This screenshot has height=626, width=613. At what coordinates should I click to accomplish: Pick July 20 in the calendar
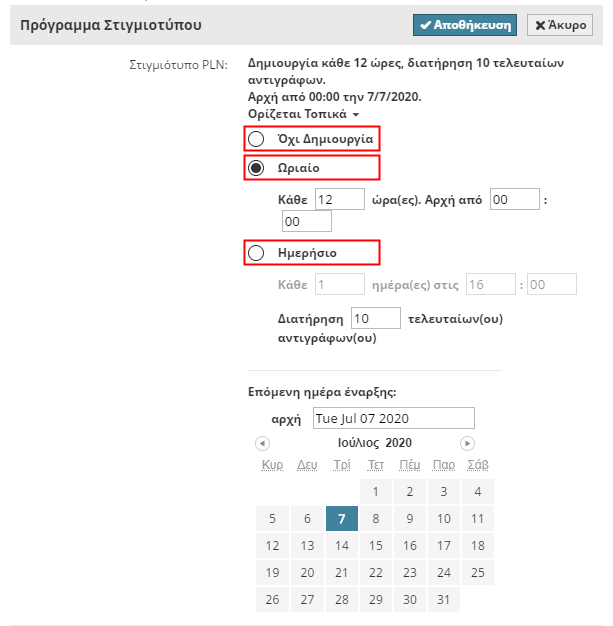(x=308, y=573)
